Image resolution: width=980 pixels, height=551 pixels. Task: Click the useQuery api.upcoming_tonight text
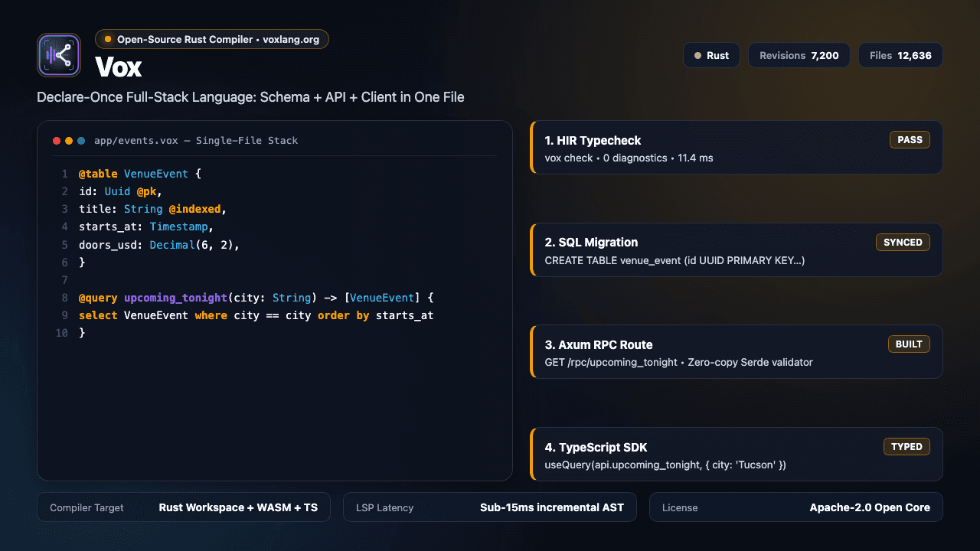[x=665, y=465]
